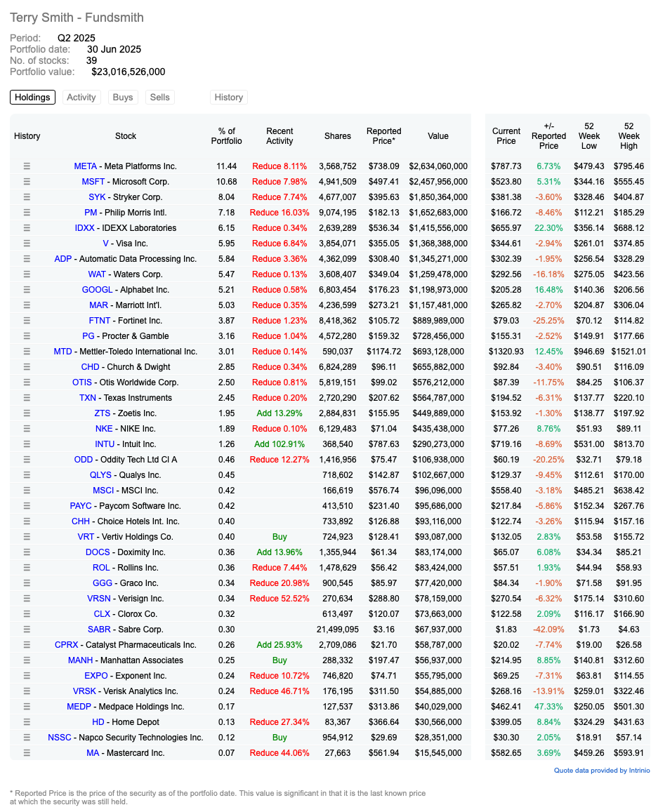658x812 pixels.
Task: Click portfolio value "$23,016,526,000"
Action: [129, 72]
